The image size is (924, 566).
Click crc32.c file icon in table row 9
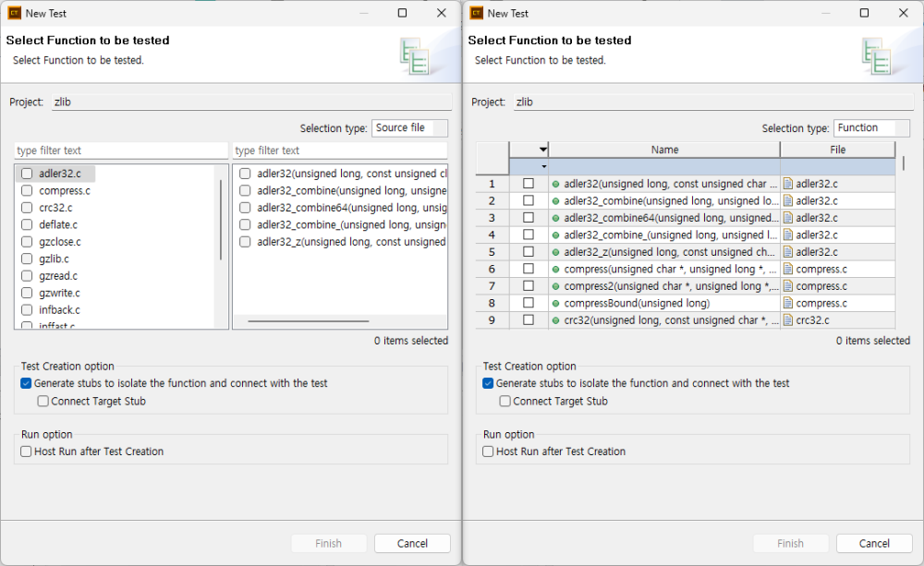pos(788,320)
